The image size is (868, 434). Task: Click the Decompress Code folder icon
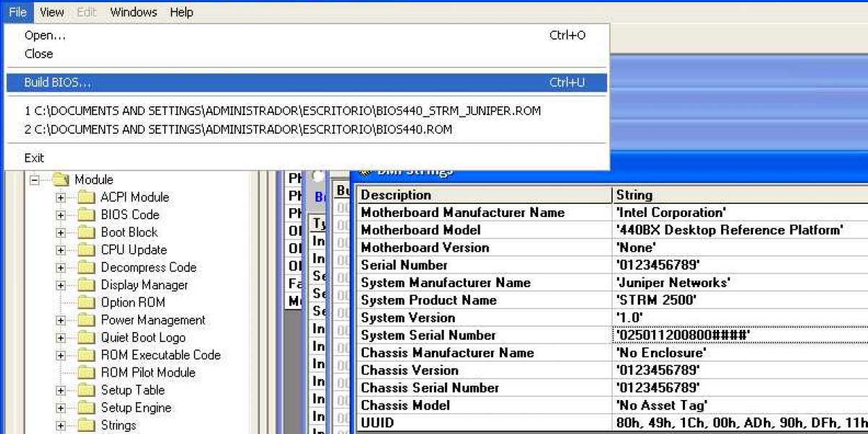tap(87, 267)
